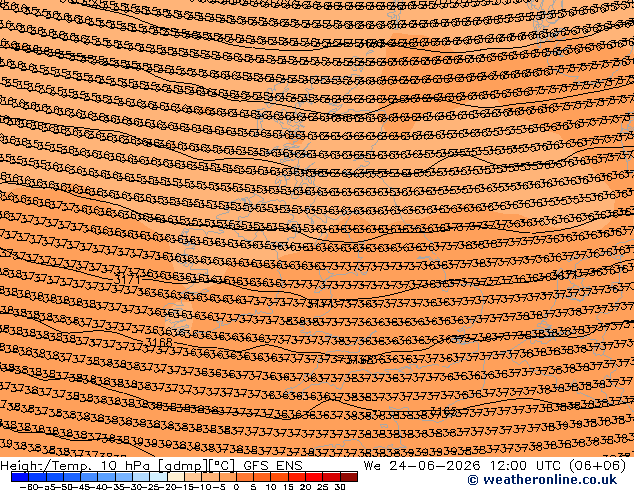
Task: Click the '0' value on the legend scale
Action: [x=237, y=486]
